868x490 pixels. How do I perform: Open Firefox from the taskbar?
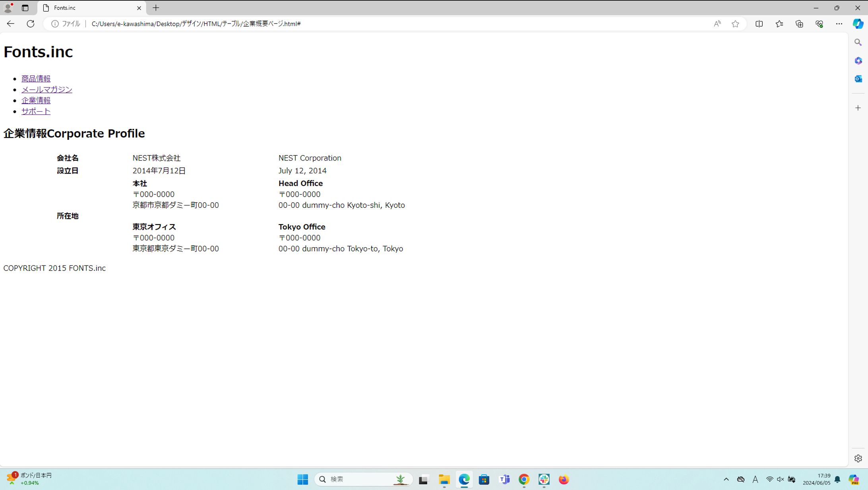pos(564,480)
